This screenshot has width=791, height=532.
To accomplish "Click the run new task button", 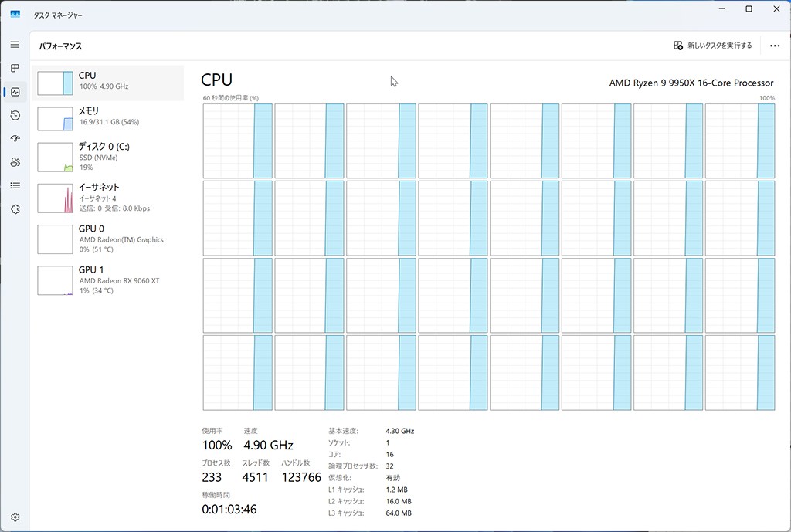I will point(712,46).
